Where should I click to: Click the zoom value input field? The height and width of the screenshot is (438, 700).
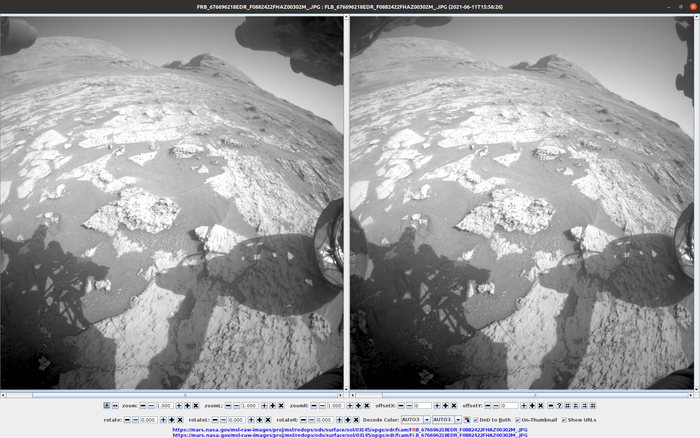click(x=164, y=406)
